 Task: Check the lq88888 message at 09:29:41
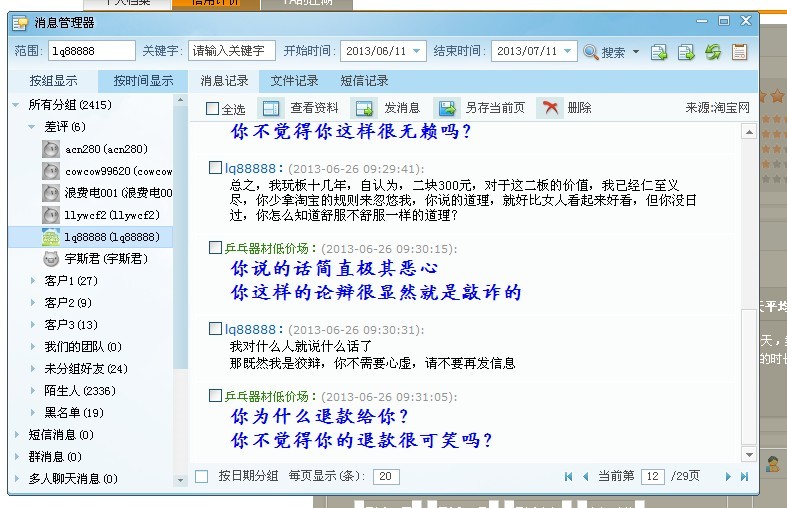coord(215,167)
